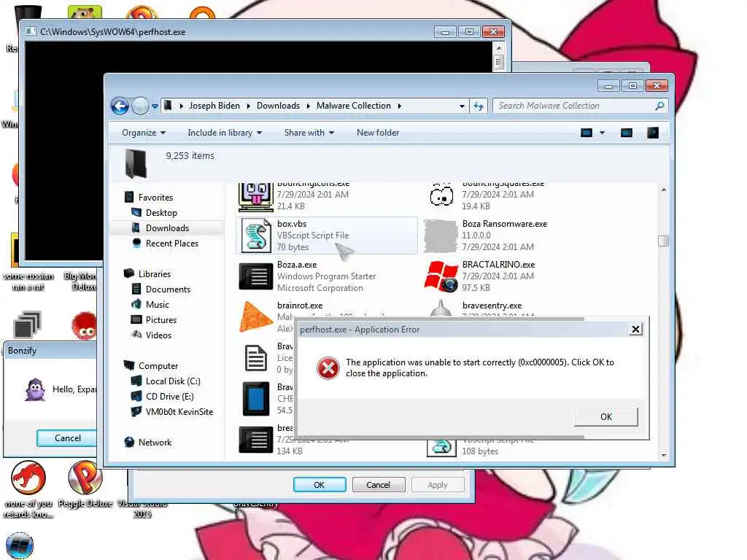Screen dimensions: 747x560
Task: Click the refresh button beside address bar
Action: [x=479, y=106]
